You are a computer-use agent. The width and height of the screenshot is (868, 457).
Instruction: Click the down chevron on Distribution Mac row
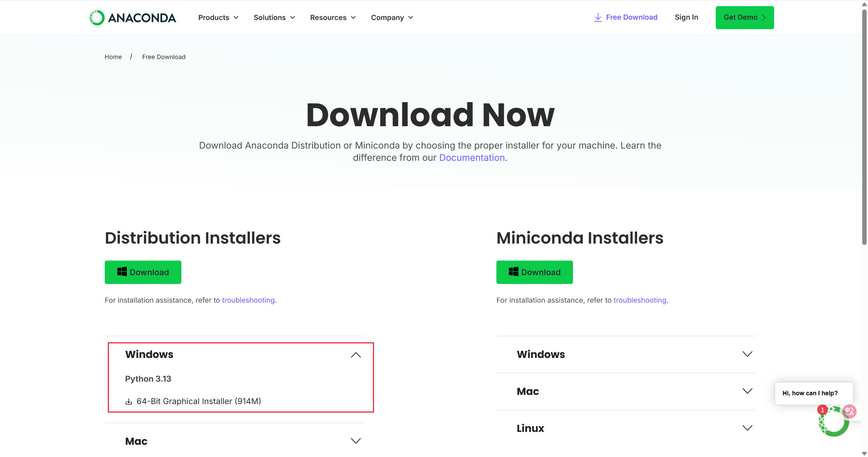click(356, 441)
